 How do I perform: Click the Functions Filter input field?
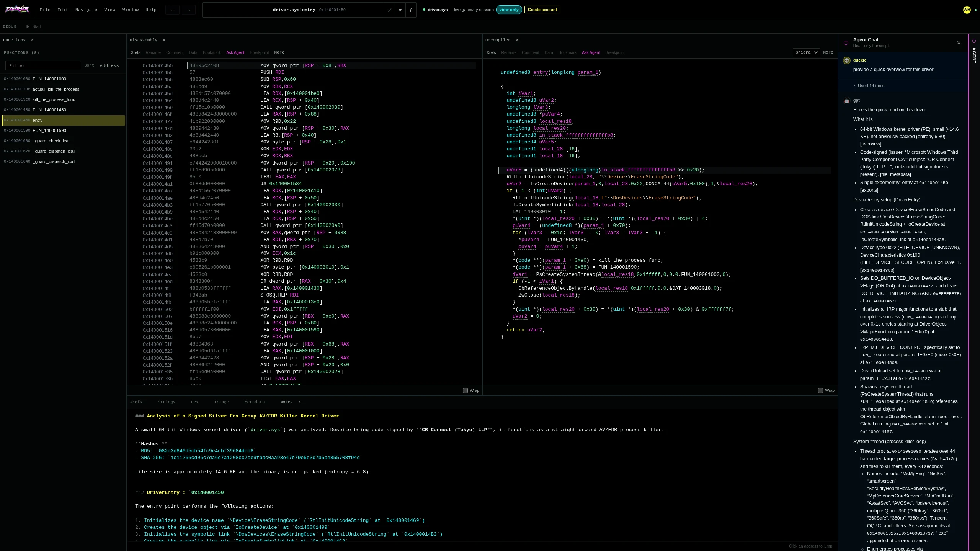[43, 65]
